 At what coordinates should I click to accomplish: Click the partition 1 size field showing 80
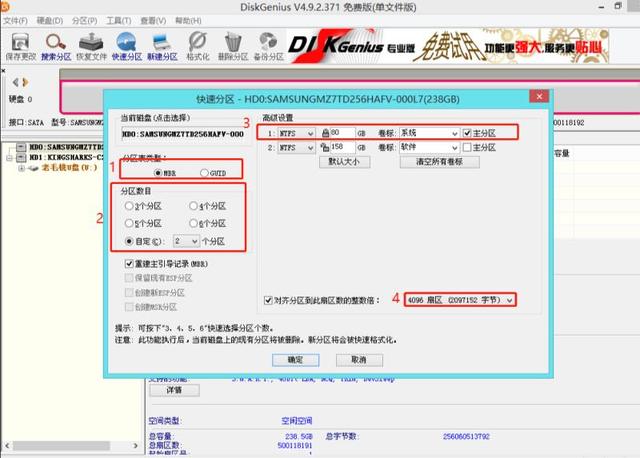(x=342, y=133)
